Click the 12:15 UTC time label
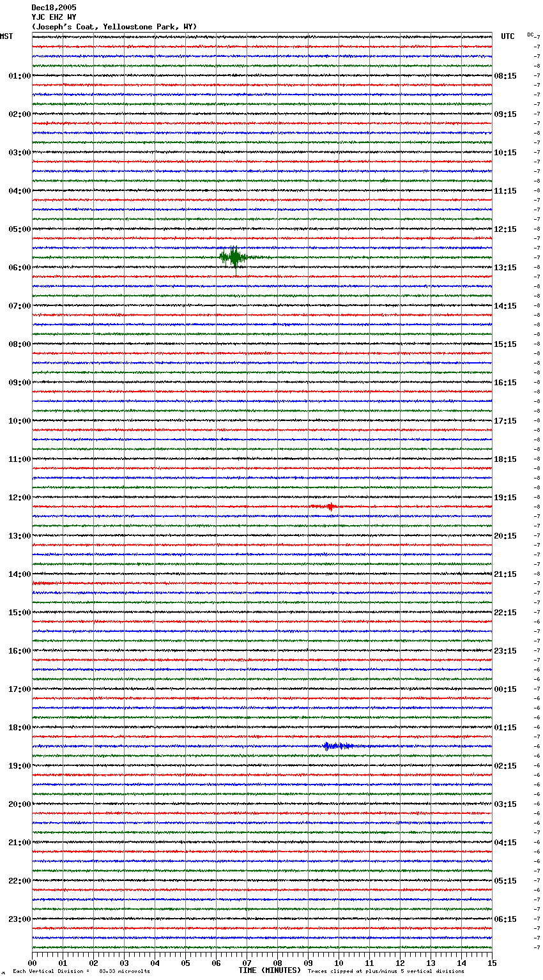 (505, 229)
